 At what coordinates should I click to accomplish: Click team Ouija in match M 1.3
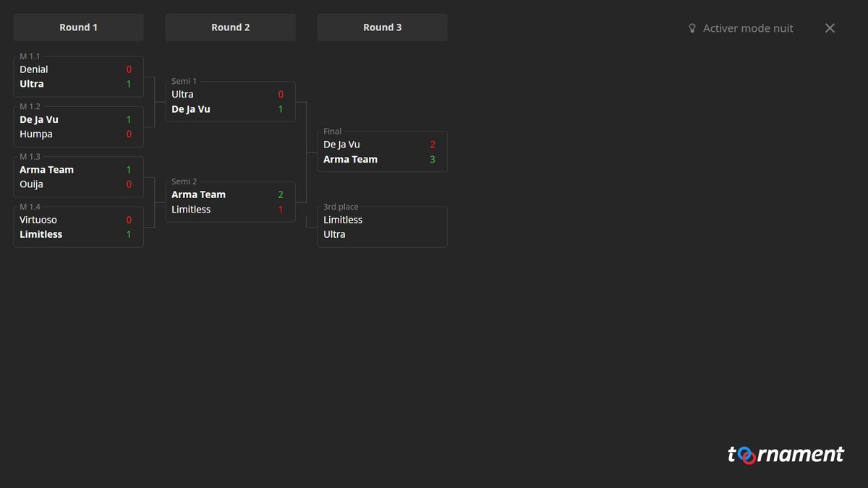pyautogui.click(x=31, y=184)
